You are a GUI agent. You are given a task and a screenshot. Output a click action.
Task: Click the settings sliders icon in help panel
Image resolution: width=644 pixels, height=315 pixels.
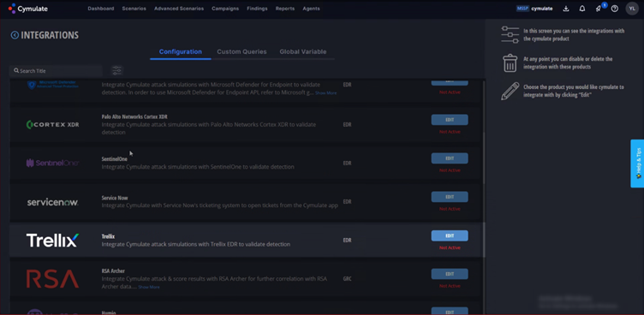click(x=510, y=34)
